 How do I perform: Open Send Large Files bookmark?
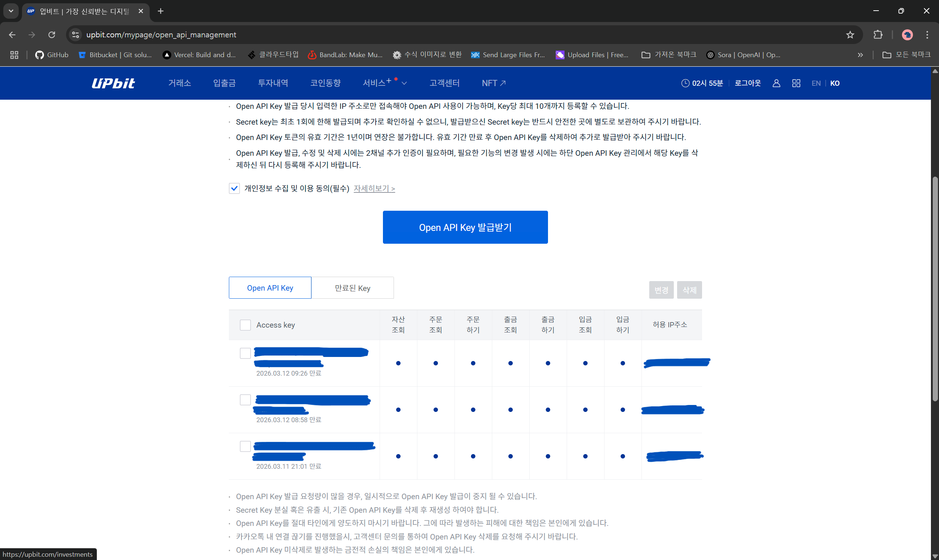coord(508,55)
